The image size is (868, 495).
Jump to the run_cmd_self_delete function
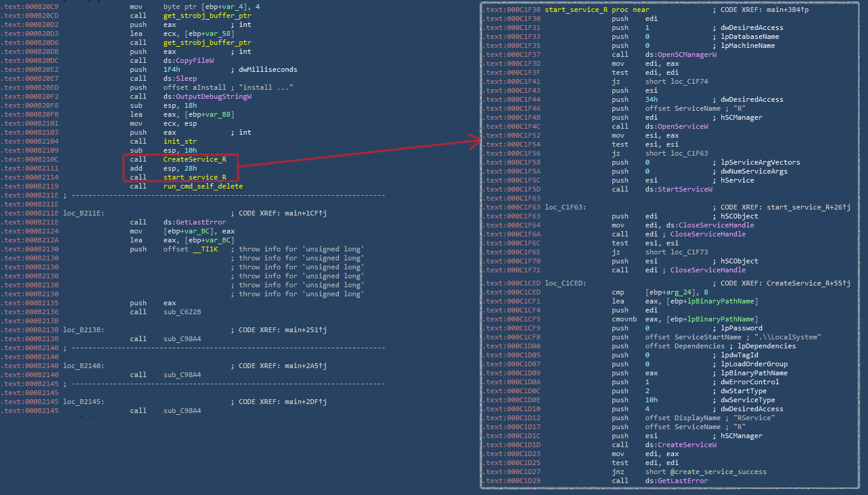click(202, 186)
